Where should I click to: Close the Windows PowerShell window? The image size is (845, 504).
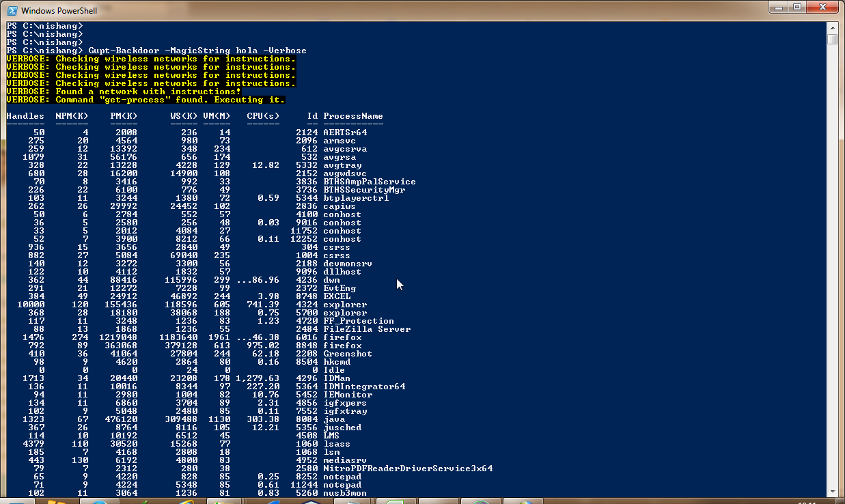pyautogui.click(x=822, y=7)
